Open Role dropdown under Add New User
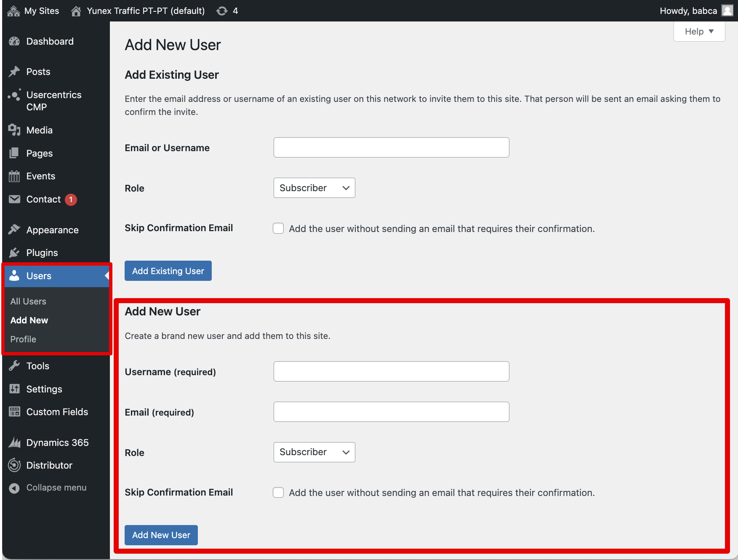The width and height of the screenshot is (738, 560). 314,452
